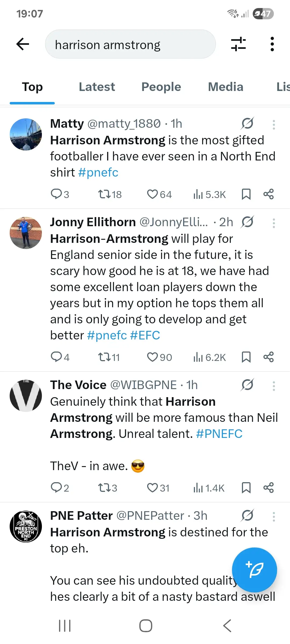Screen dimensions: 290x644
Task: Open more options on The Voice's post
Action: (274, 386)
